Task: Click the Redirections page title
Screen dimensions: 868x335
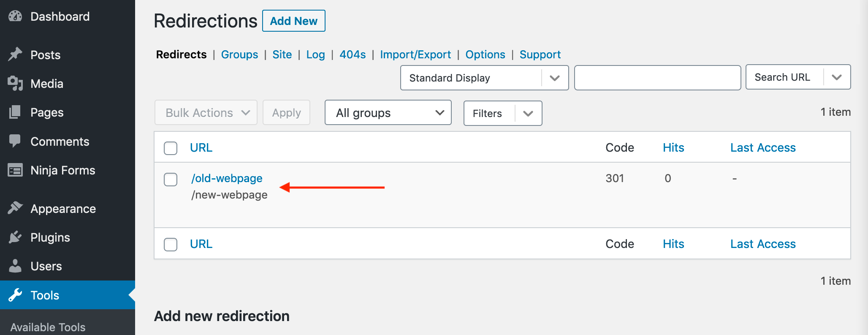Action: pos(206,21)
